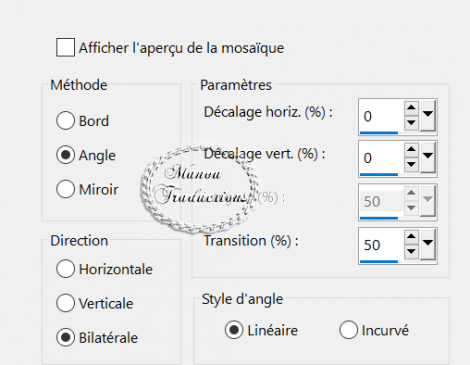Select the Miroir method radio button

click(65, 189)
